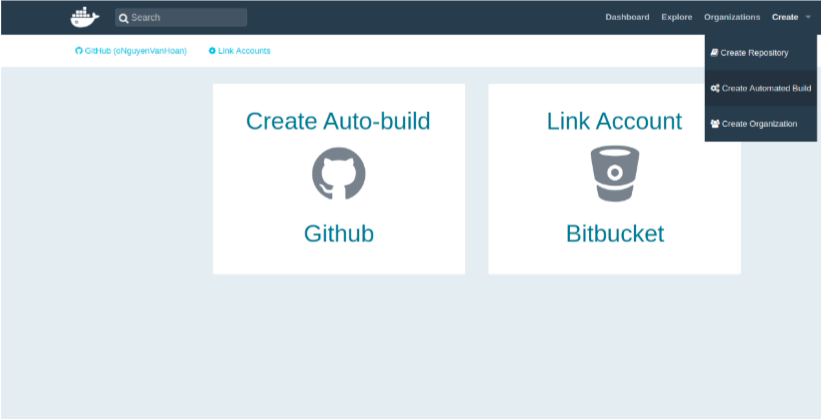Click the gears icon beside Create Automated Build
Viewport: 821px width, 419px height.
714,88
